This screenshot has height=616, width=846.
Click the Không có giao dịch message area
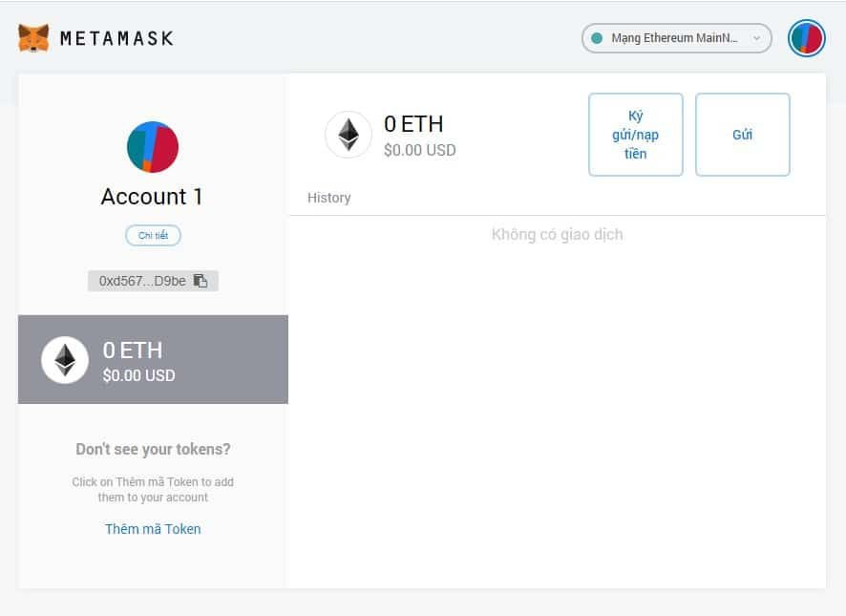557,234
